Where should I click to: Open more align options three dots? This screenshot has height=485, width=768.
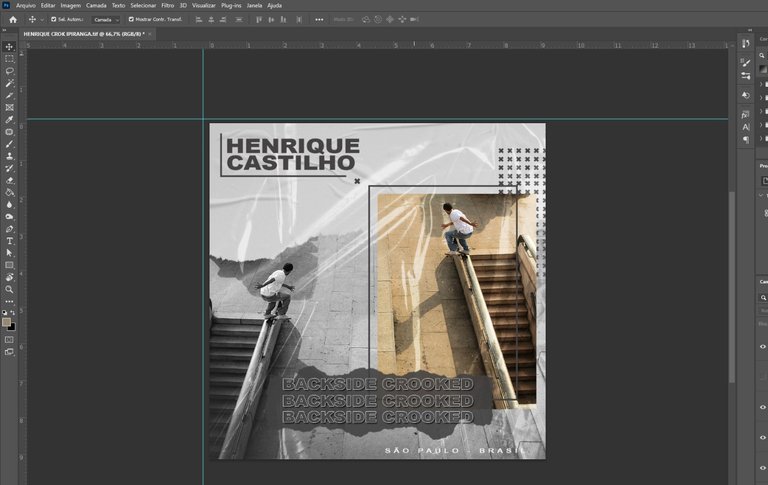(319, 20)
